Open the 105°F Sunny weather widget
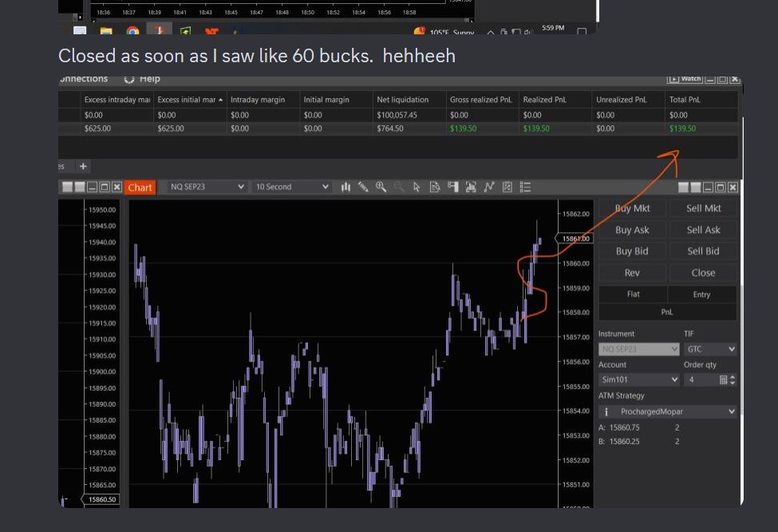 click(445, 32)
